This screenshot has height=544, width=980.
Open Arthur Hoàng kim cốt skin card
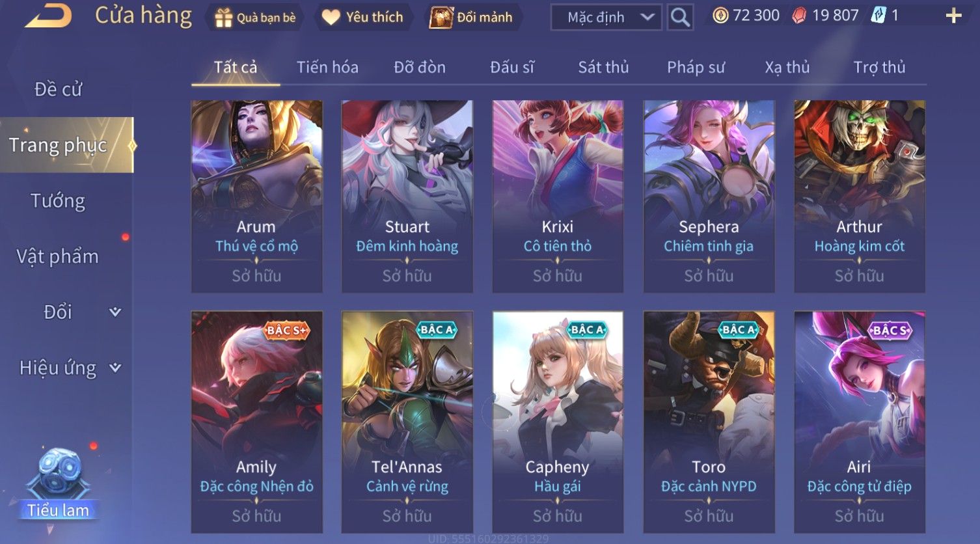coord(859,196)
